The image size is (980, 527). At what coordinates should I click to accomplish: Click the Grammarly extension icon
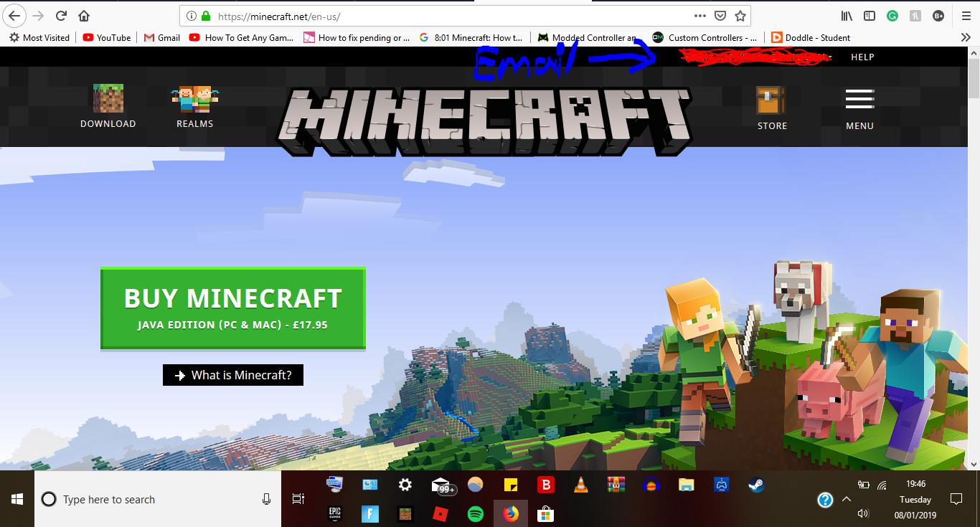point(892,16)
